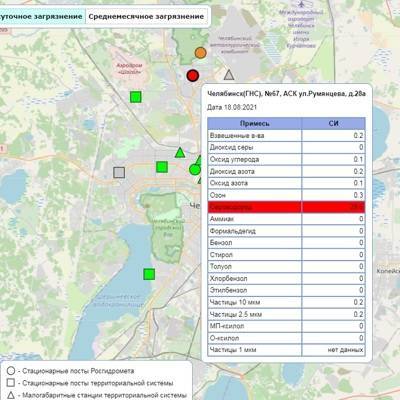This screenshot has width=400, height=400.
Task: Select the Аммиак row
Action: pyautogui.click(x=286, y=219)
